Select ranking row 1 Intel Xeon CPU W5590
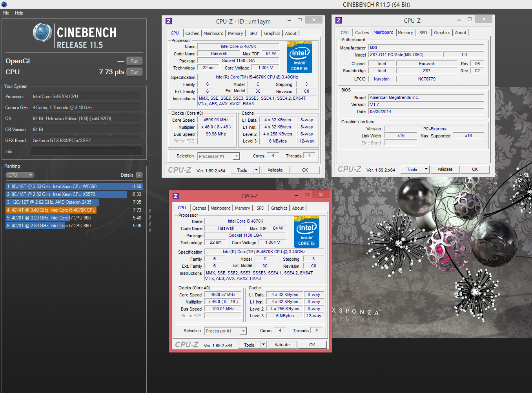Viewport: 532px width, 393px height. [74, 186]
